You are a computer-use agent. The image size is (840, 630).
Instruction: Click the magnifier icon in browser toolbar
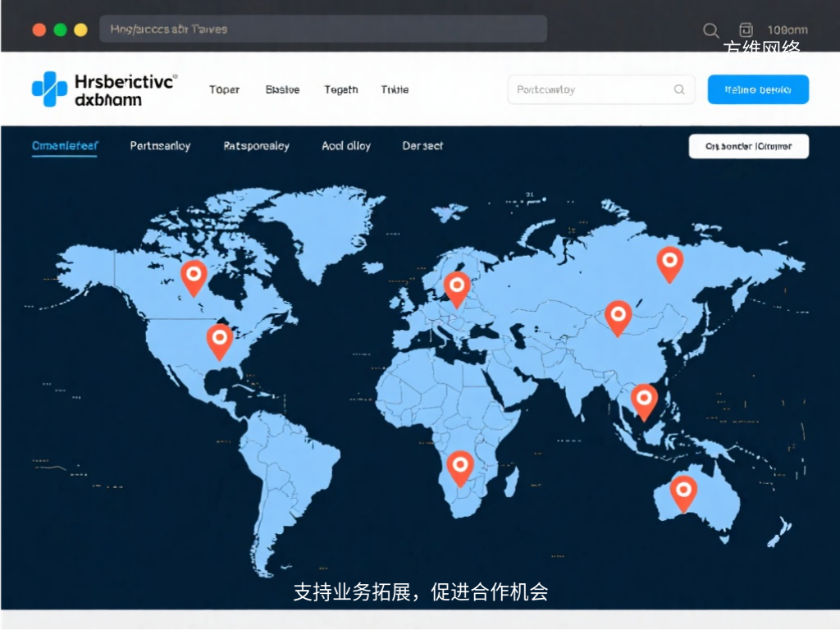coord(711,30)
